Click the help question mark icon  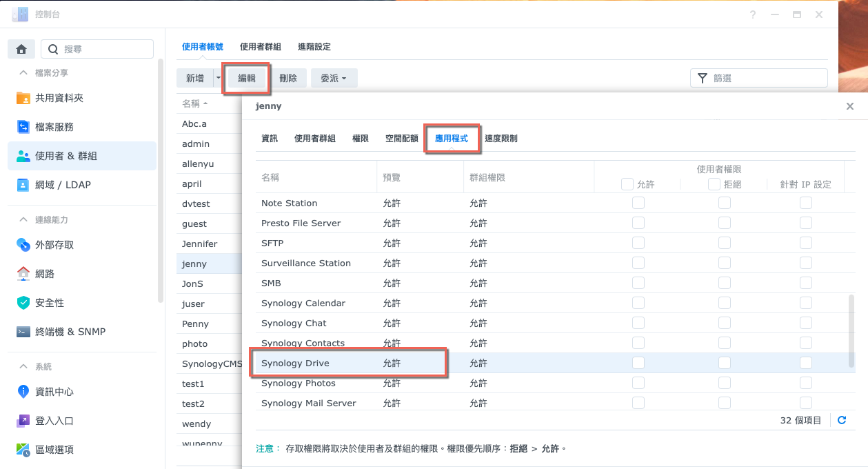click(x=754, y=14)
